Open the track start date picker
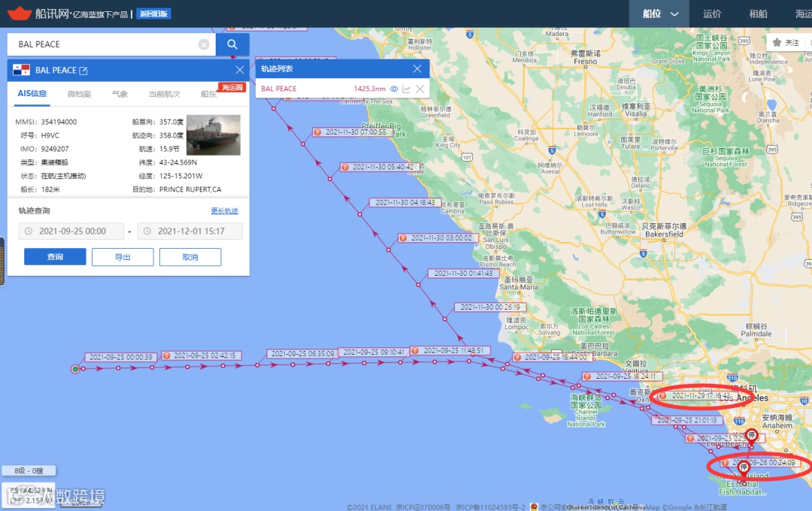This screenshot has height=511, width=812. 71,231
